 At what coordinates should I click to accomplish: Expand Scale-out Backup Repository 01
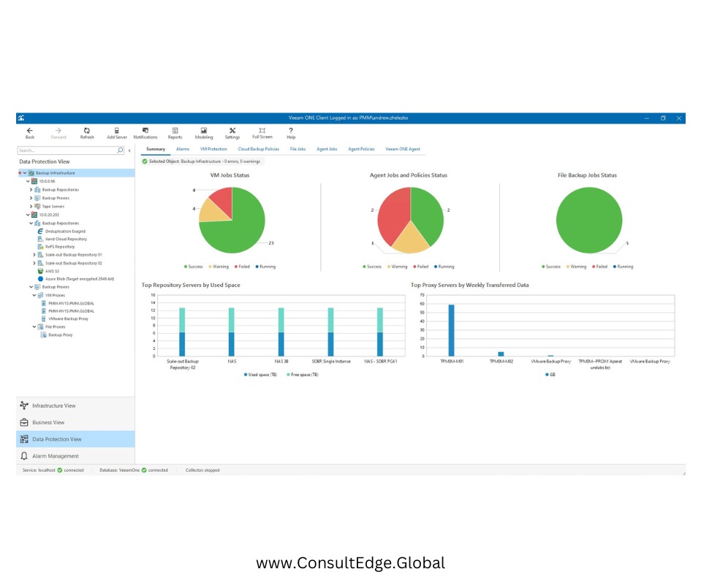coord(34,255)
